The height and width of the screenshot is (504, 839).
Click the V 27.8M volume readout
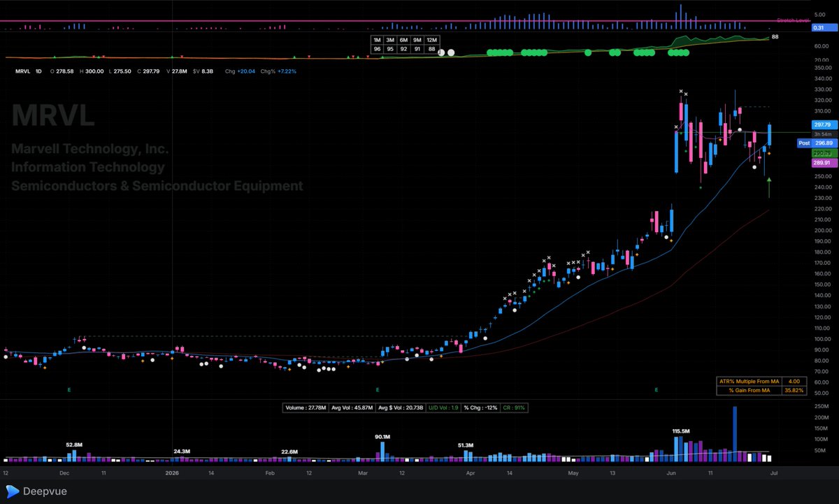178,71
